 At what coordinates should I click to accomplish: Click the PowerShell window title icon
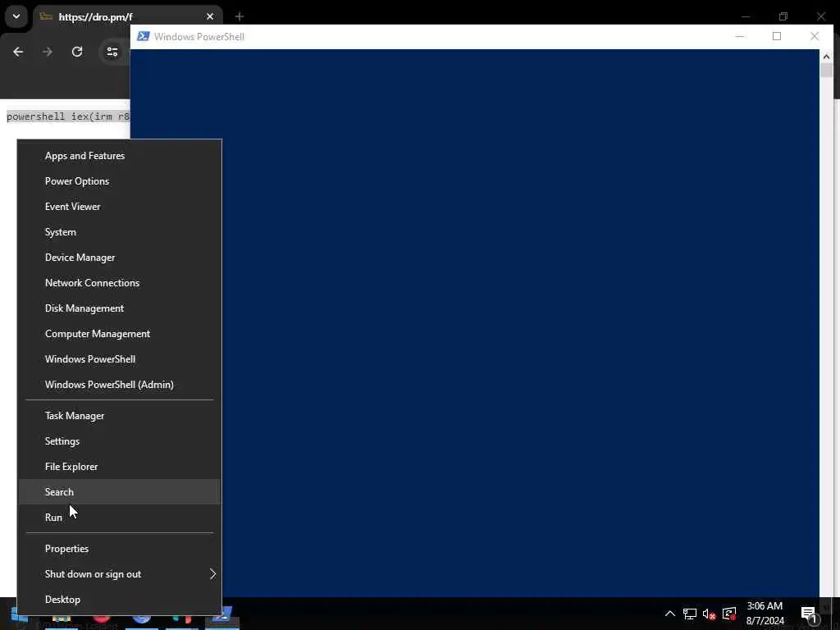(x=143, y=36)
